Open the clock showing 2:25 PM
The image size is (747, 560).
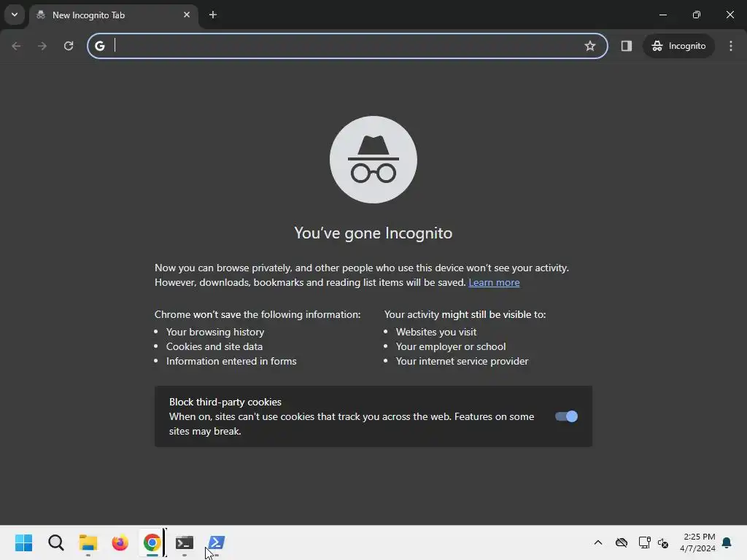tap(697, 542)
